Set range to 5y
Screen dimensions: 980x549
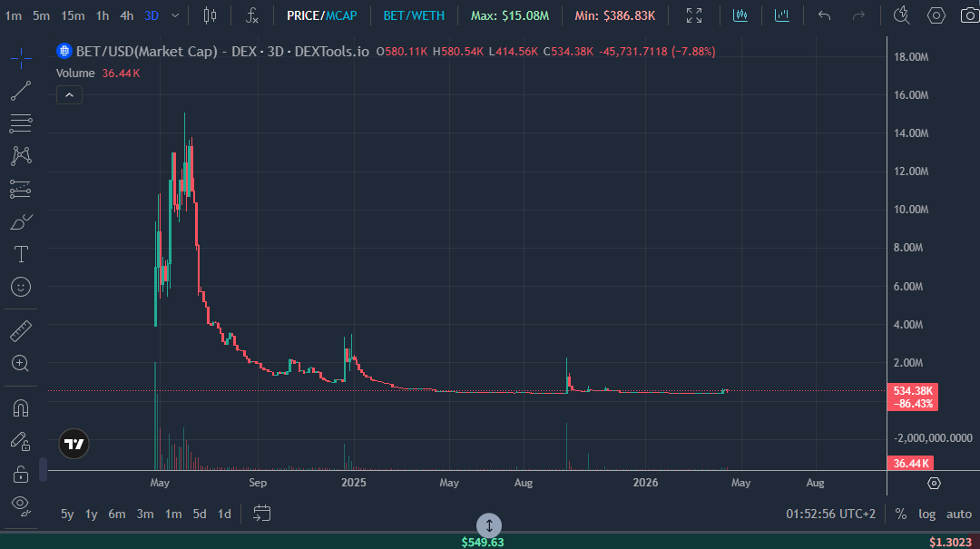click(x=67, y=514)
